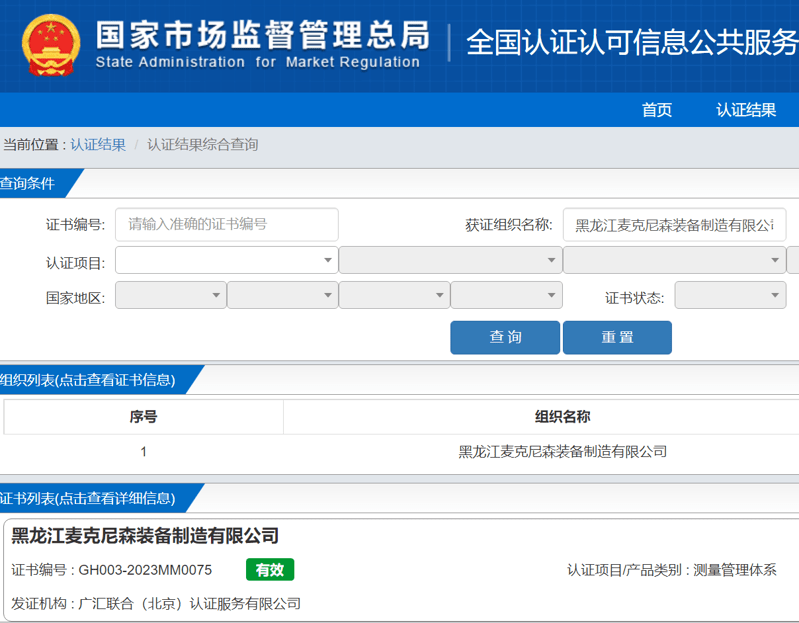This screenshot has height=623, width=799.
Task: Click the 重置 reset button
Action: tap(617, 337)
